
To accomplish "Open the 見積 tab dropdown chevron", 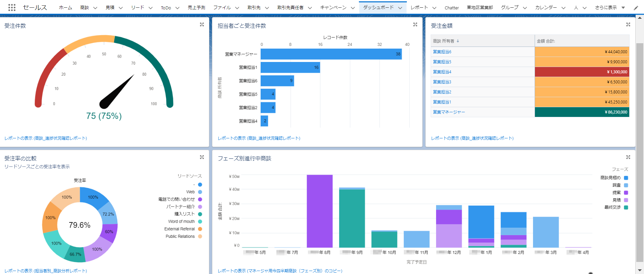I will click(121, 8).
